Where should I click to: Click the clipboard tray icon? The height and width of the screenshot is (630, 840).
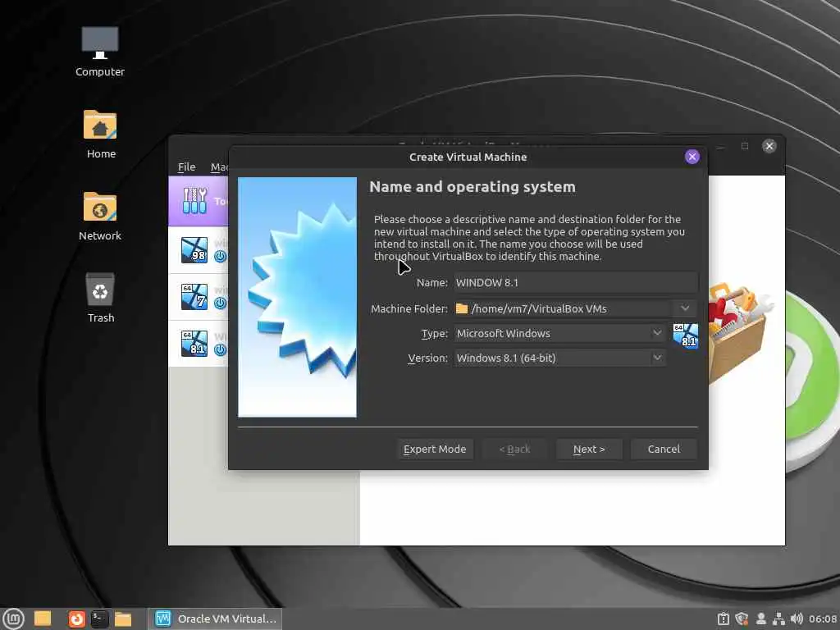point(723,619)
